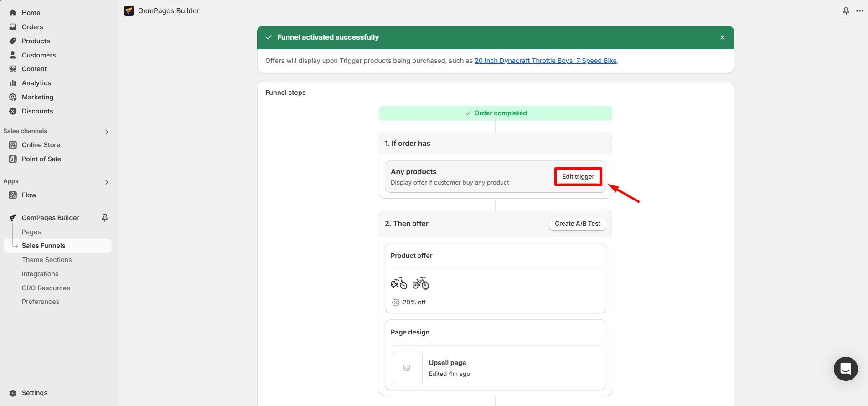
Task: Click the Home icon in sidebar
Action: point(13,13)
